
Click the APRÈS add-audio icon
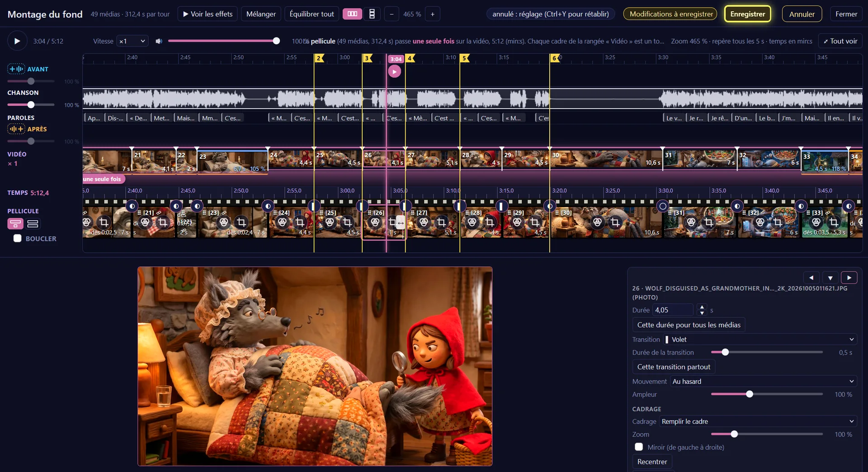pyautogui.click(x=16, y=129)
